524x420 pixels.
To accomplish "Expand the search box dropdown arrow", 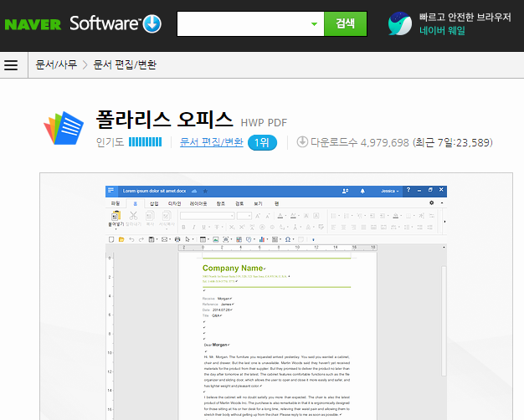I will (314, 24).
